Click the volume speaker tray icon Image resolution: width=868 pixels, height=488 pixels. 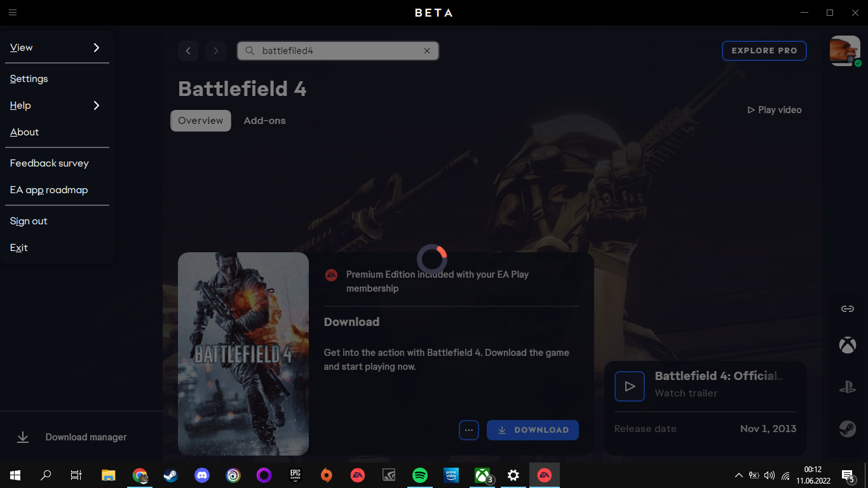(770, 475)
